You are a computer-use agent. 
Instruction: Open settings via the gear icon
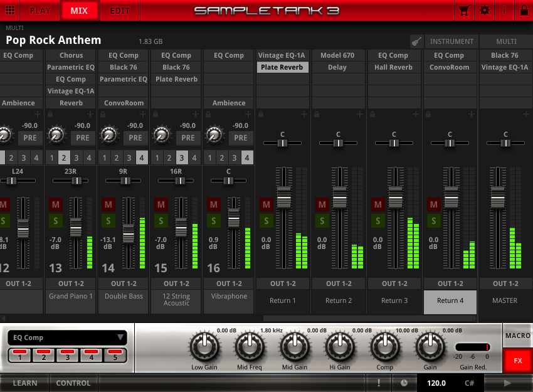484,11
